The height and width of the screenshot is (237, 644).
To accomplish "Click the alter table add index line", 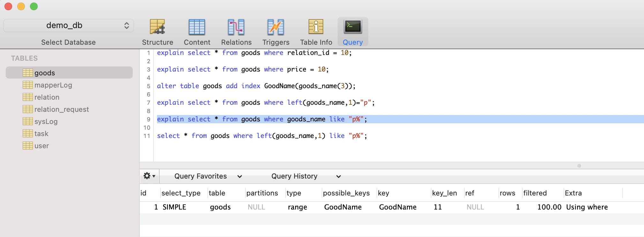I will 256,86.
